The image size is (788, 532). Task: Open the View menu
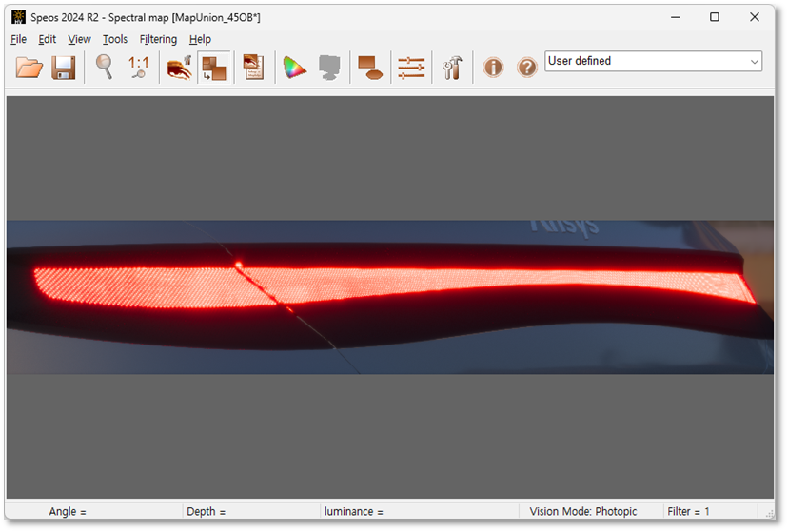79,39
